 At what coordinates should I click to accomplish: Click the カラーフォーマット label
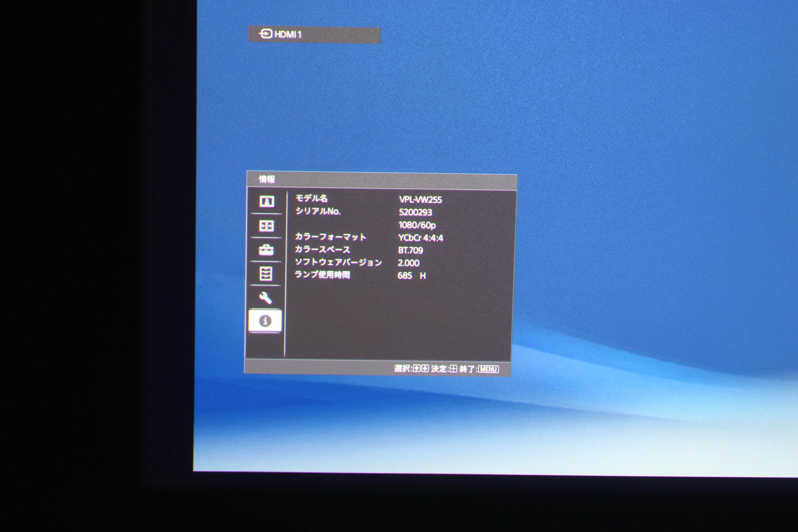pos(331,236)
